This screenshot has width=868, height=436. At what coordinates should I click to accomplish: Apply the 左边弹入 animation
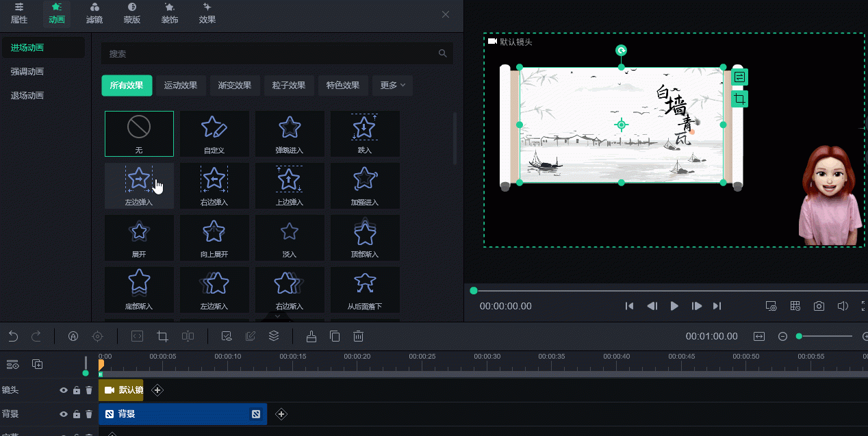139,185
